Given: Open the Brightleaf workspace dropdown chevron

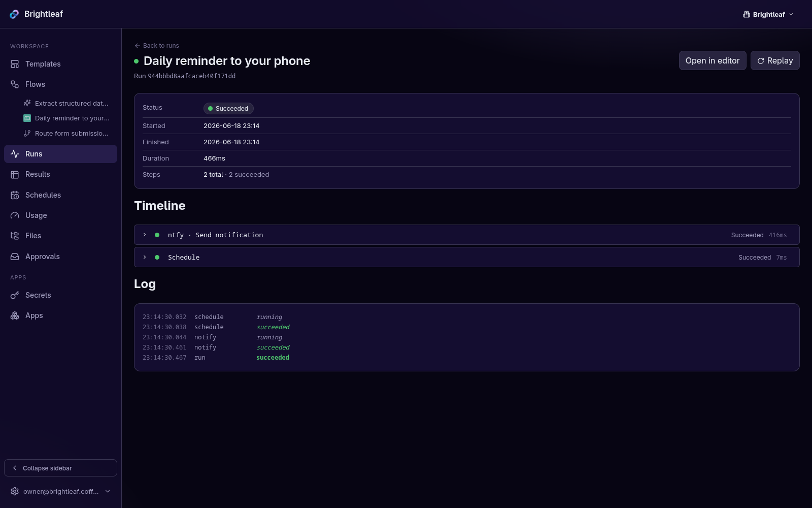Looking at the screenshot, I should pyautogui.click(x=791, y=14).
